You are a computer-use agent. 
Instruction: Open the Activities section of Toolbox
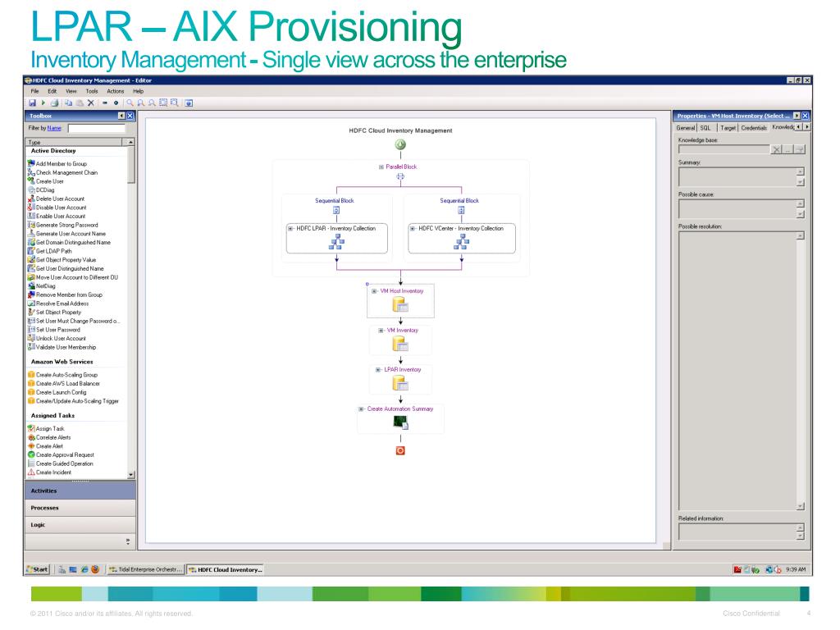[x=80, y=491]
